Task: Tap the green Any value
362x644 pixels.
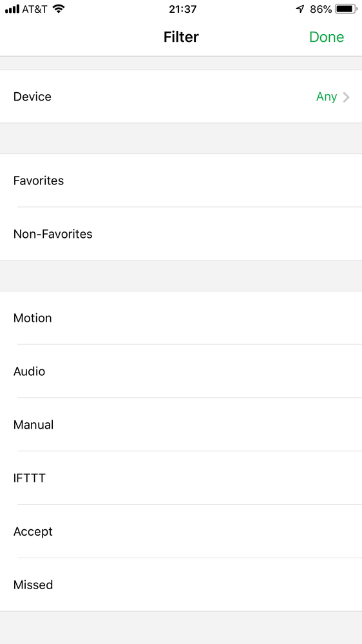Action: (x=327, y=97)
